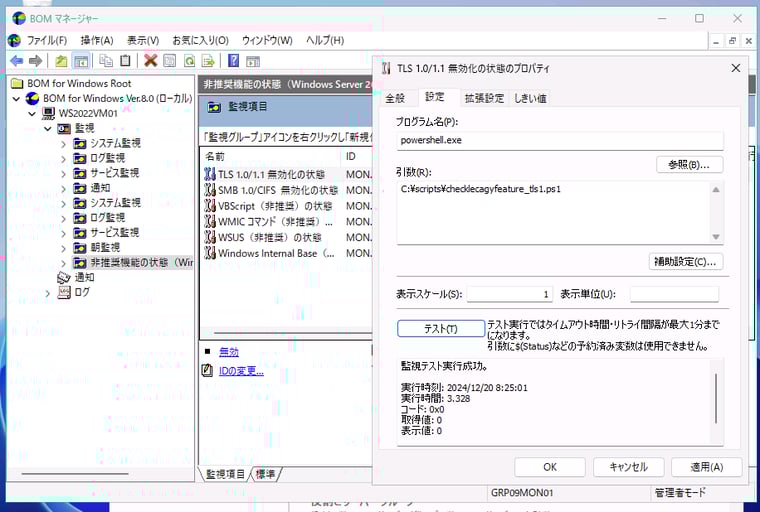This screenshot has width=760, height=512.
Task: Open the 表示(V) menu
Action: pyautogui.click(x=143, y=40)
